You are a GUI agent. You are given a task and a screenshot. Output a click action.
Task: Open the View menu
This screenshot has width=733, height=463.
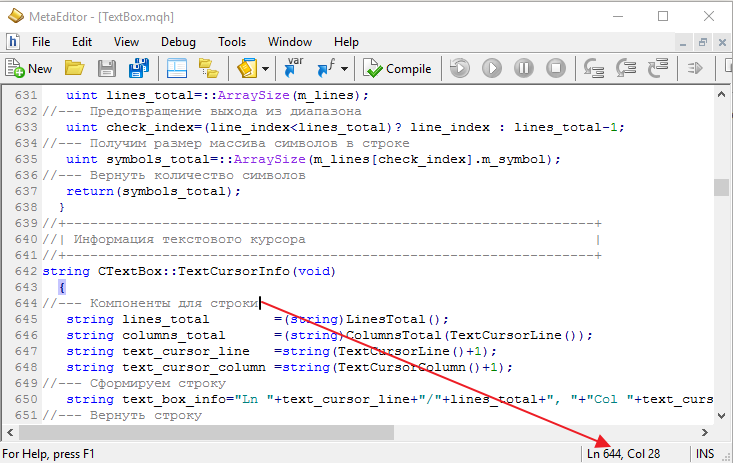coord(126,42)
